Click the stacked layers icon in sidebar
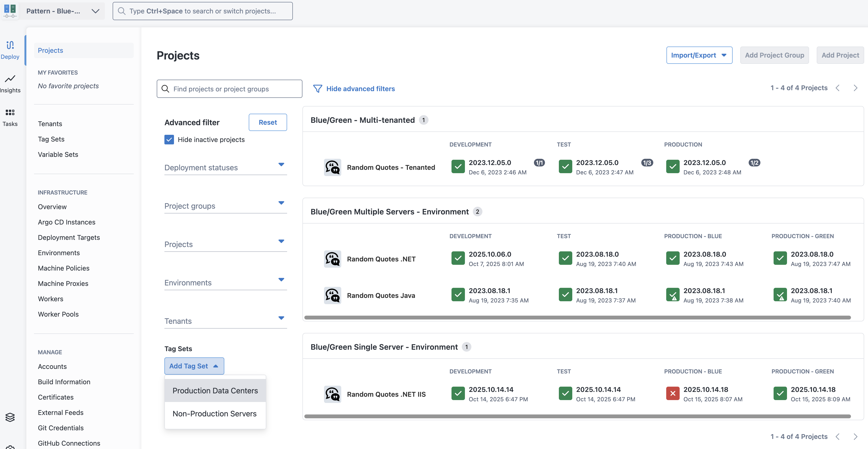Image resolution: width=868 pixels, height=449 pixels. click(10, 417)
